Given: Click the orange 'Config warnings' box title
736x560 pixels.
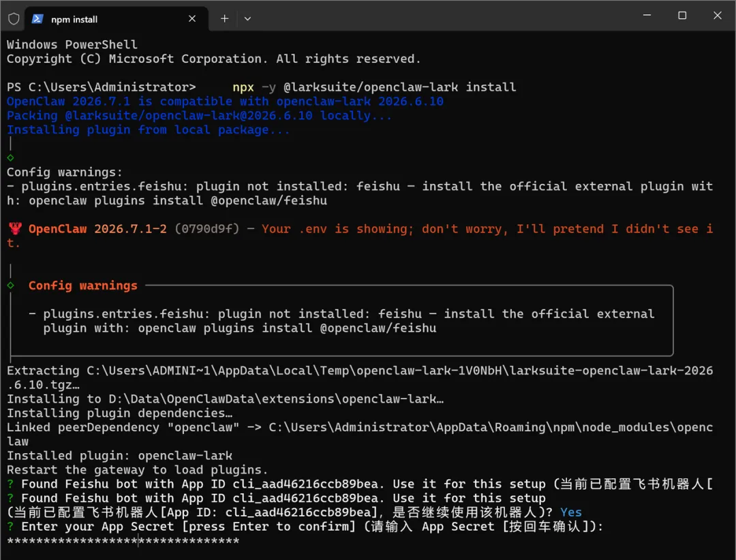Looking at the screenshot, I should pyautogui.click(x=82, y=285).
